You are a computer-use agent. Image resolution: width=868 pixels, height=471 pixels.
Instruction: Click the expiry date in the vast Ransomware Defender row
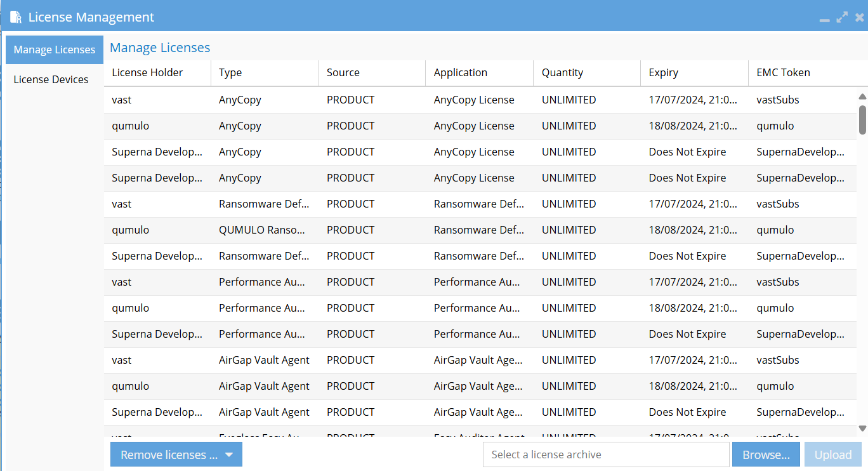tap(694, 204)
